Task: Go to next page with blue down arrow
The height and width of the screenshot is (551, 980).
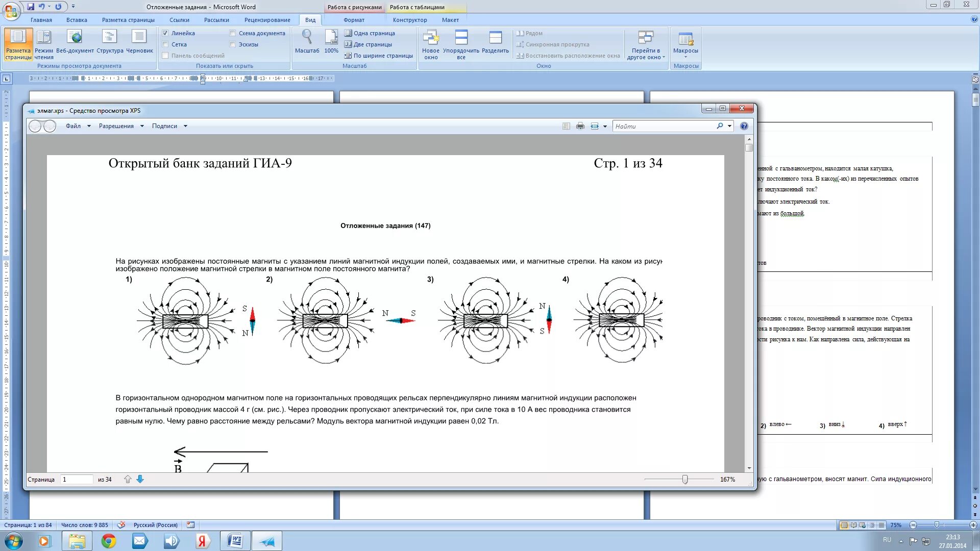Action: [x=140, y=479]
